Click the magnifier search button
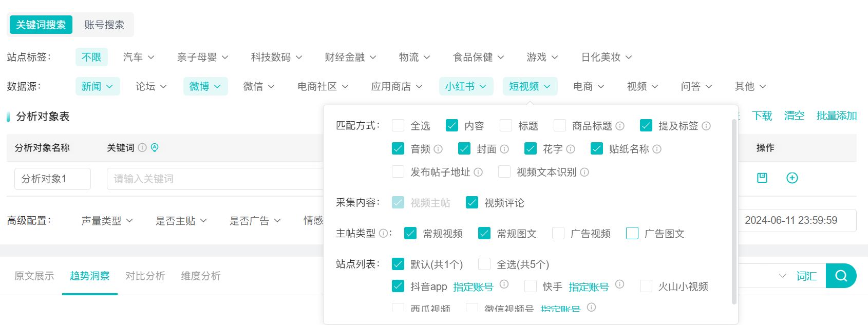Image resolution: width=868 pixels, height=325 pixels. point(841,276)
